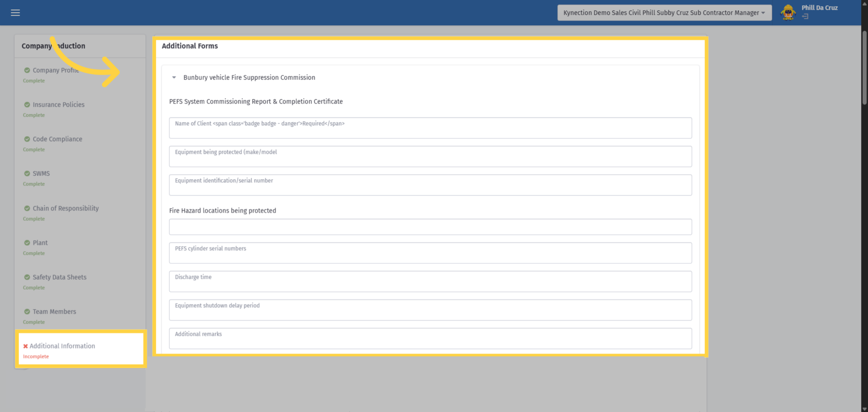Screen dimensions: 868x412
Task: Click the scrollbar down arrow
Action: click(x=864, y=409)
